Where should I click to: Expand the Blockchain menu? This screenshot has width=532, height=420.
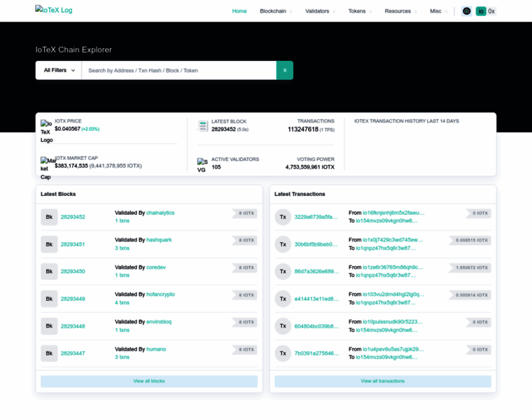[x=276, y=11]
